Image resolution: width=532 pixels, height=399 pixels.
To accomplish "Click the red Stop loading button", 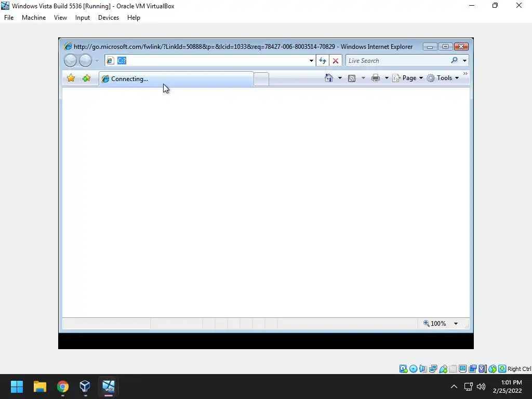I will (x=335, y=61).
